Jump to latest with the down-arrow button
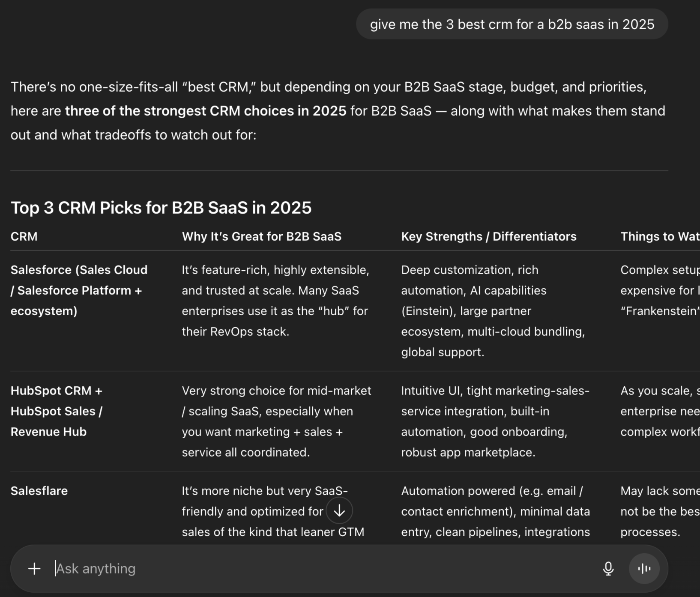The image size is (700, 597). point(339,510)
